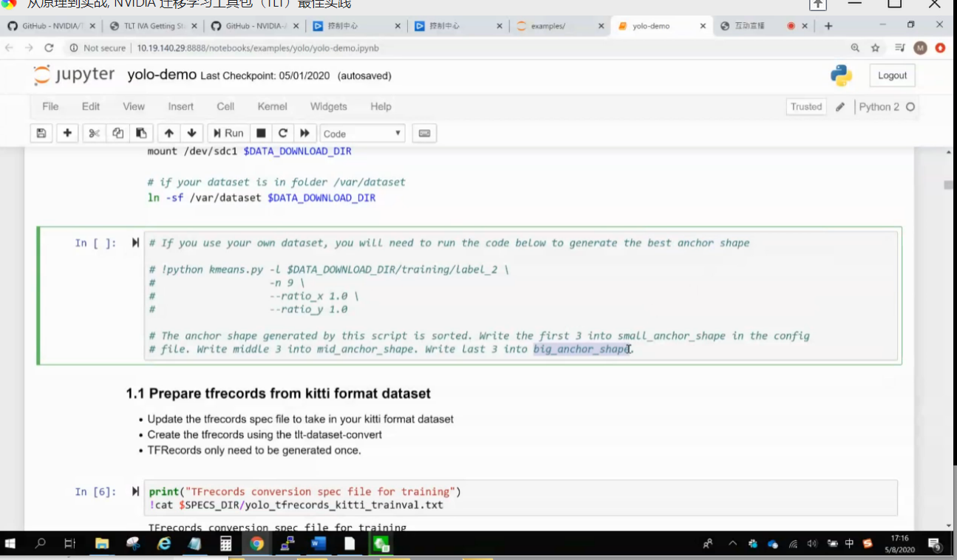Open the Edit menu
957x560 pixels.
pyautogui.click(x=91, y=106)
